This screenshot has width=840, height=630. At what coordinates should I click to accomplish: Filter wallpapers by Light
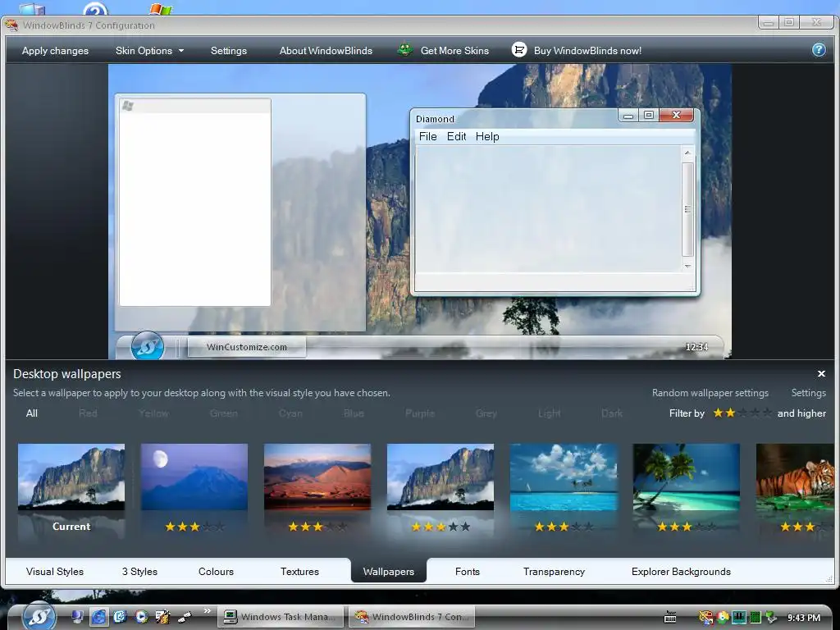tap(549, 413)
